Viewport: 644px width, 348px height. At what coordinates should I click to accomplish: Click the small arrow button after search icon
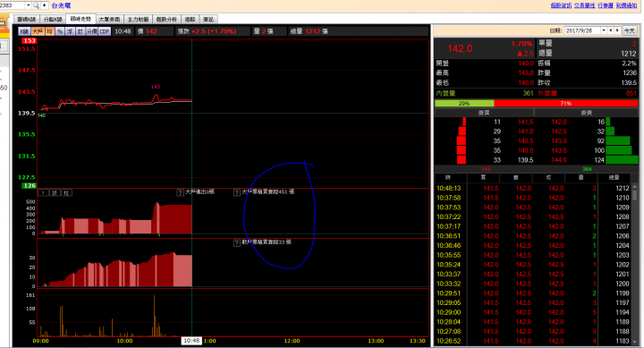pos(44,5)
